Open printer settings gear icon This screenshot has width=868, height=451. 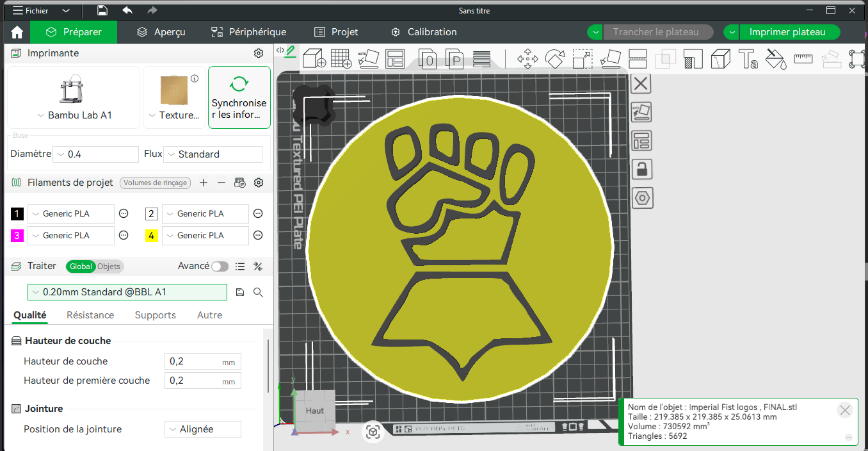pos(259,53)
